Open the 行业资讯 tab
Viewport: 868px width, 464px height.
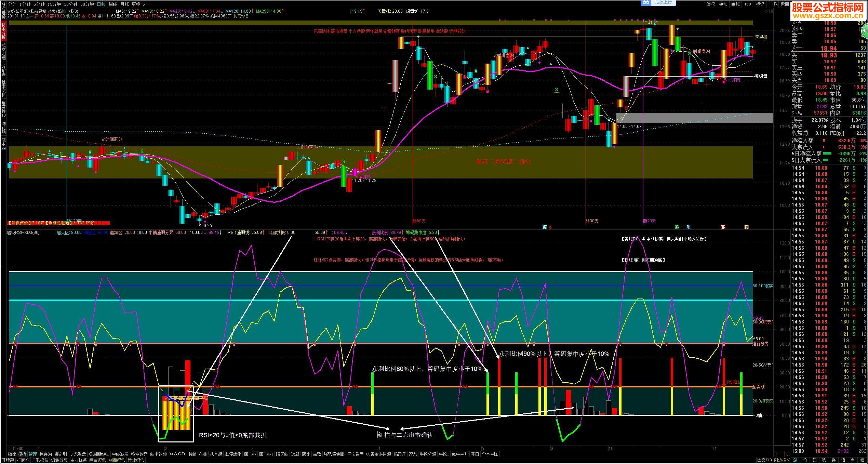click(136, 460)
